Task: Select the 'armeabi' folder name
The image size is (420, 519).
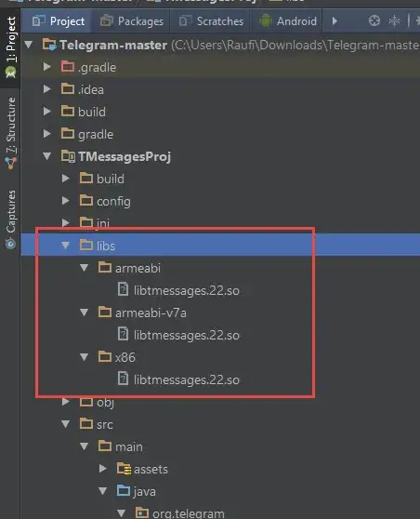Action: click(x=138, y=268)
